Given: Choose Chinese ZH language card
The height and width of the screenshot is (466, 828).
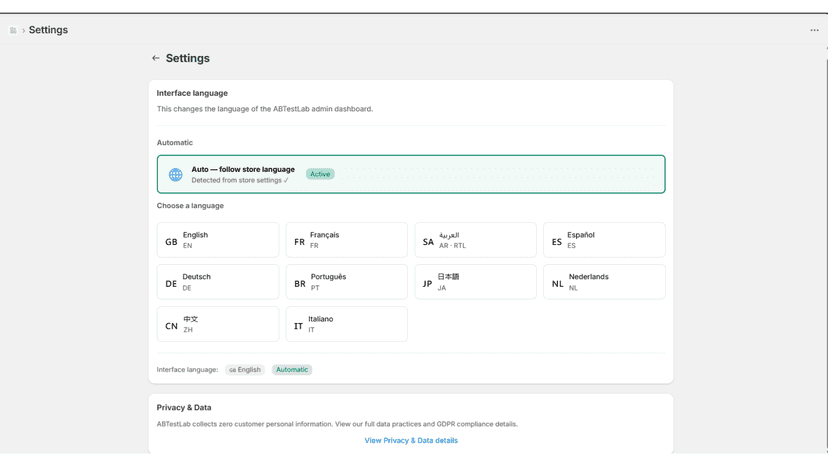Looking at the screenshot, I should point(218,324).
